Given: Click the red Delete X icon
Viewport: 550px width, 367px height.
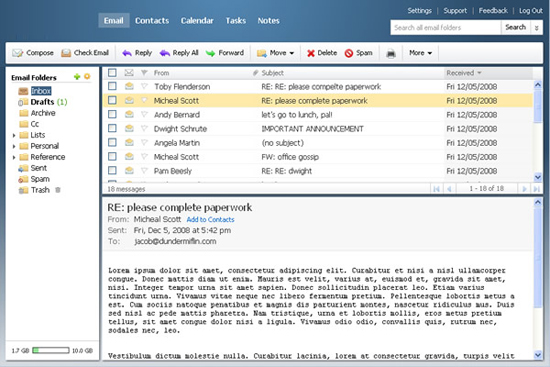Looking at the screenshot, I should coord(311,53).
